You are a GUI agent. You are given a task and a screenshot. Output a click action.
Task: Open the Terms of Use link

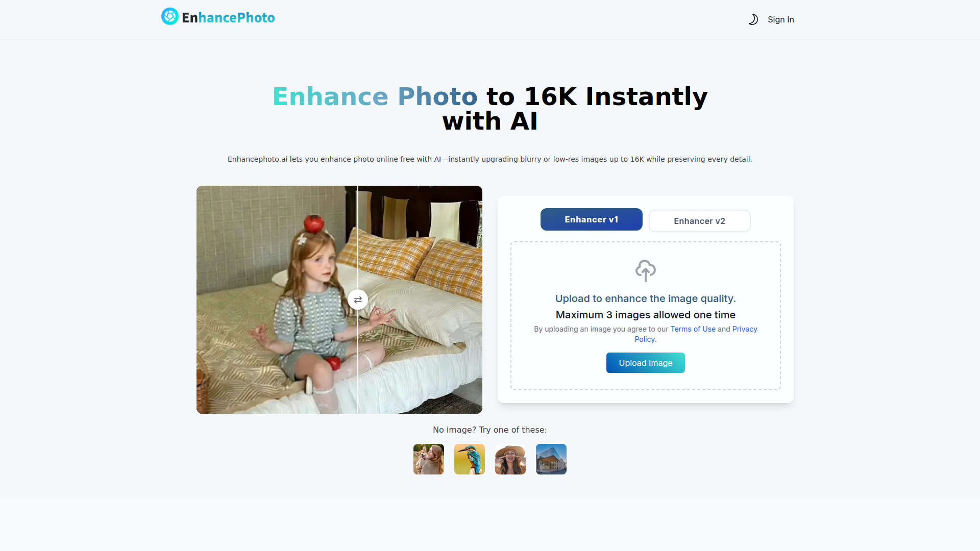pos(693,329)
